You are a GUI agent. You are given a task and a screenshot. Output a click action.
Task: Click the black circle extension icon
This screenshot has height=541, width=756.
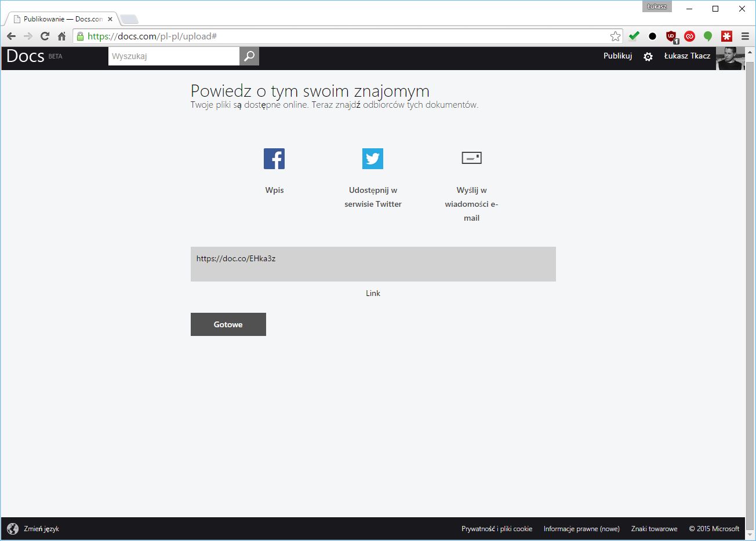click(x=652, y=36)
